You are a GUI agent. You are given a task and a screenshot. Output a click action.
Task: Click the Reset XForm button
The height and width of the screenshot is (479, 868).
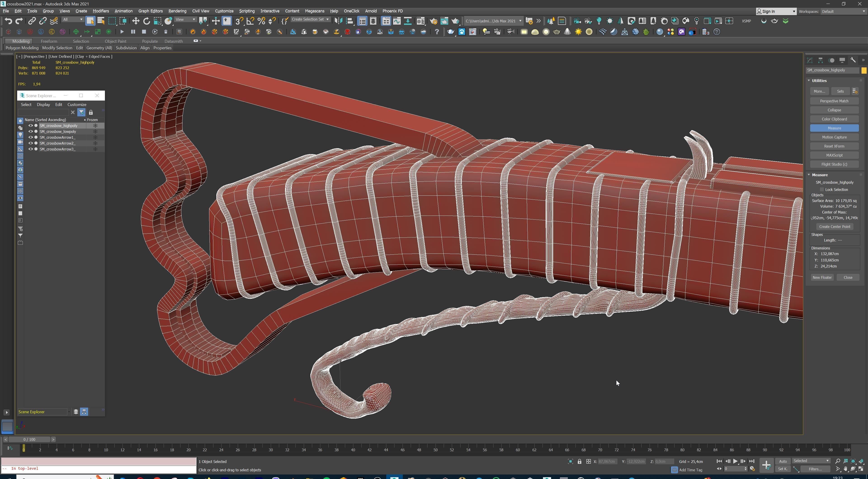coord(834,146)
